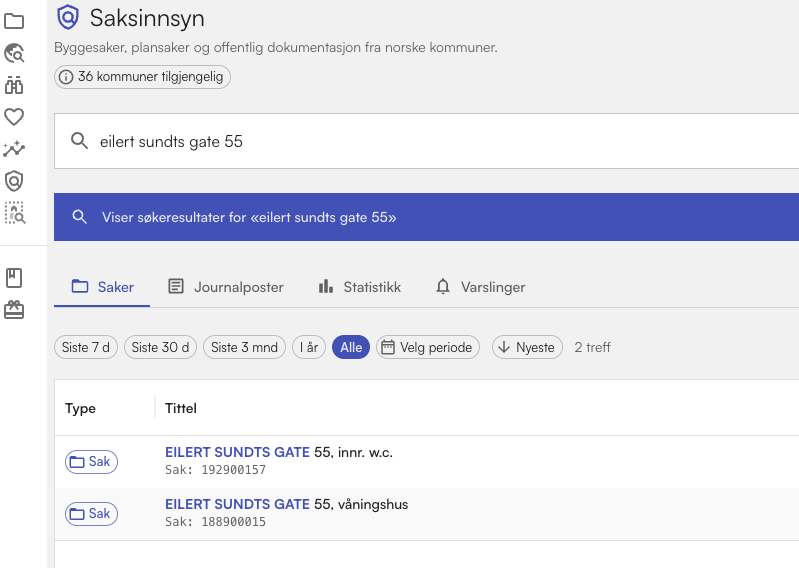
Task: Click the 36 kommuner tilgjengelig chip
Action: click(142, 77)
